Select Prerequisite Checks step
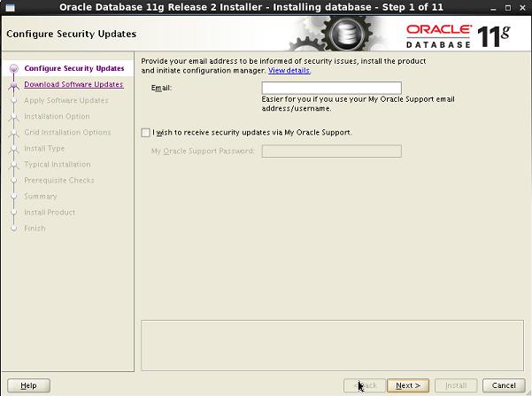The height and width of the screenshot is (396, 532). pyautogui.click(x=59, y=181)
